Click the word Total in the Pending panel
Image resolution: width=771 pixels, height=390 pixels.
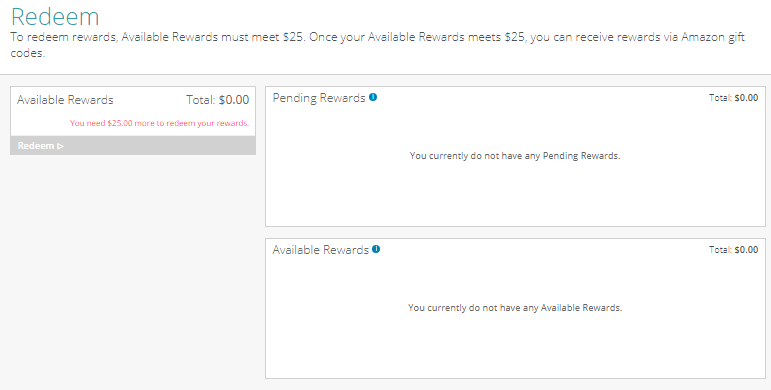(x=720, y=98)
